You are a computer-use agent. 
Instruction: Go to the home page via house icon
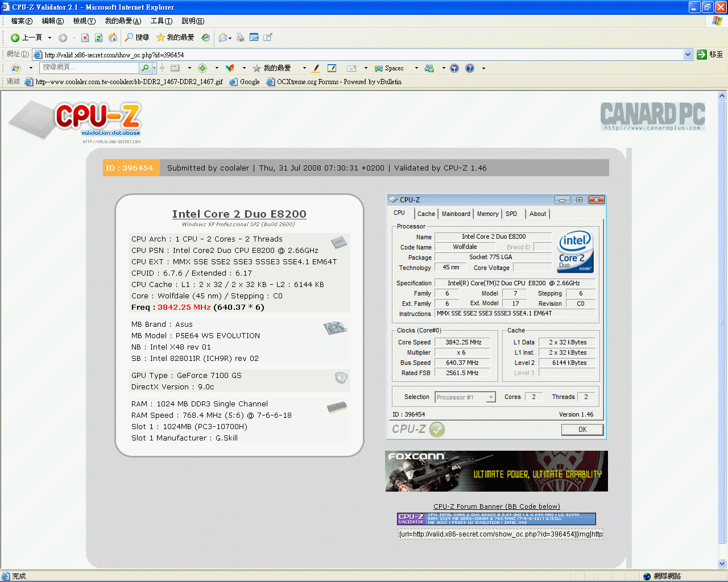[113, 38]
